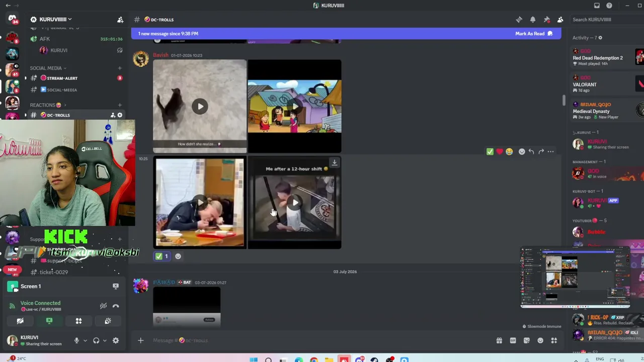Play the black cat video

click(x=200, y=106)
